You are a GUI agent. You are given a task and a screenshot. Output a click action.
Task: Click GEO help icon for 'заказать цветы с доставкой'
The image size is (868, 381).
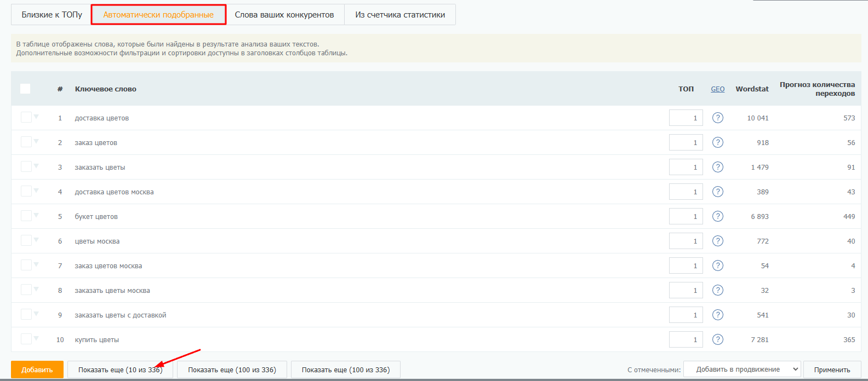(x=717, y=315)
